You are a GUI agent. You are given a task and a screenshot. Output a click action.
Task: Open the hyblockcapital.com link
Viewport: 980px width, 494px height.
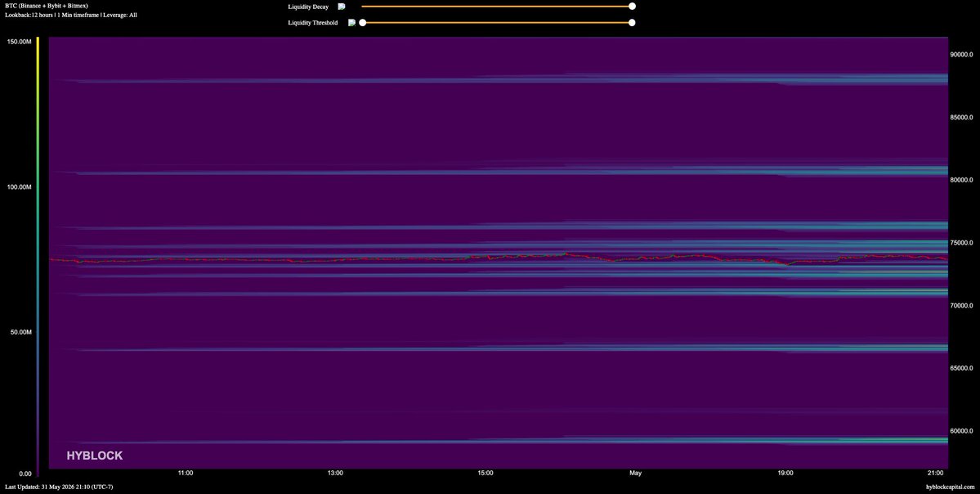coord(951,487)
